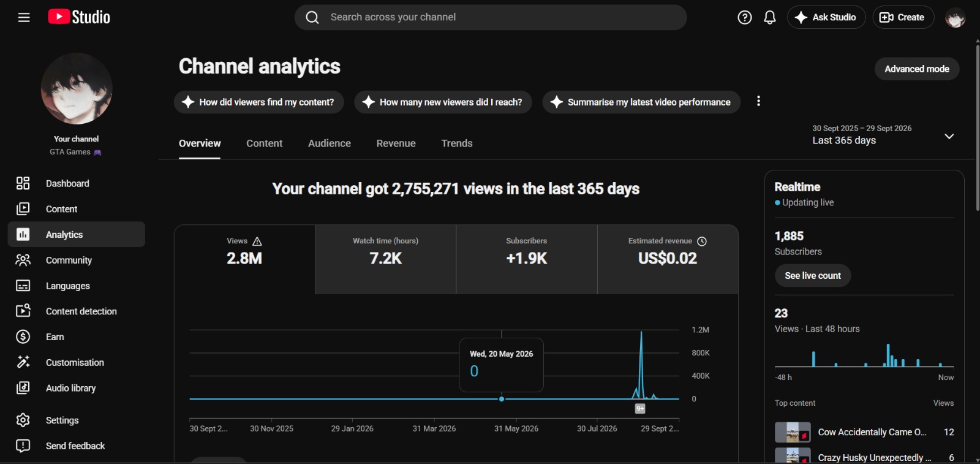Open 'Cow Accidentally Came O...' top content video
The height and width of the screenshot is (464, 980).
coord(864,432)
